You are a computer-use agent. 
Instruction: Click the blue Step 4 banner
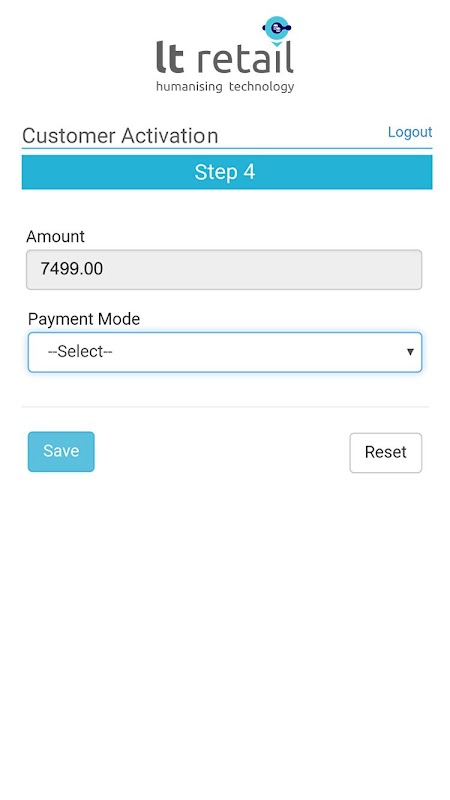227,172
